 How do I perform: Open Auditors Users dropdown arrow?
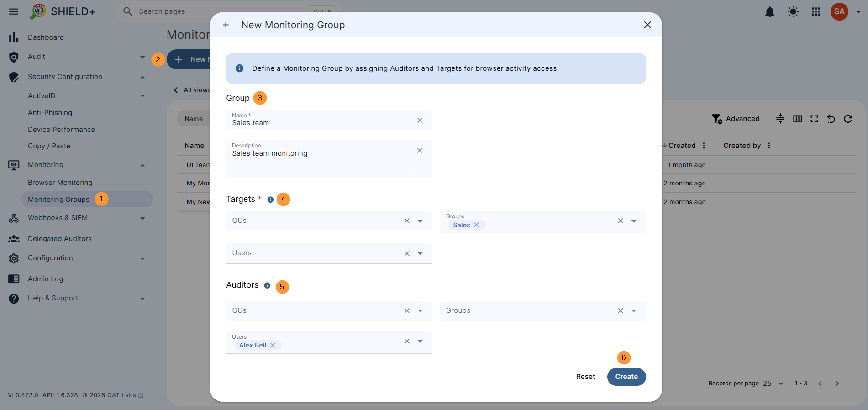(x=420, y=341)
